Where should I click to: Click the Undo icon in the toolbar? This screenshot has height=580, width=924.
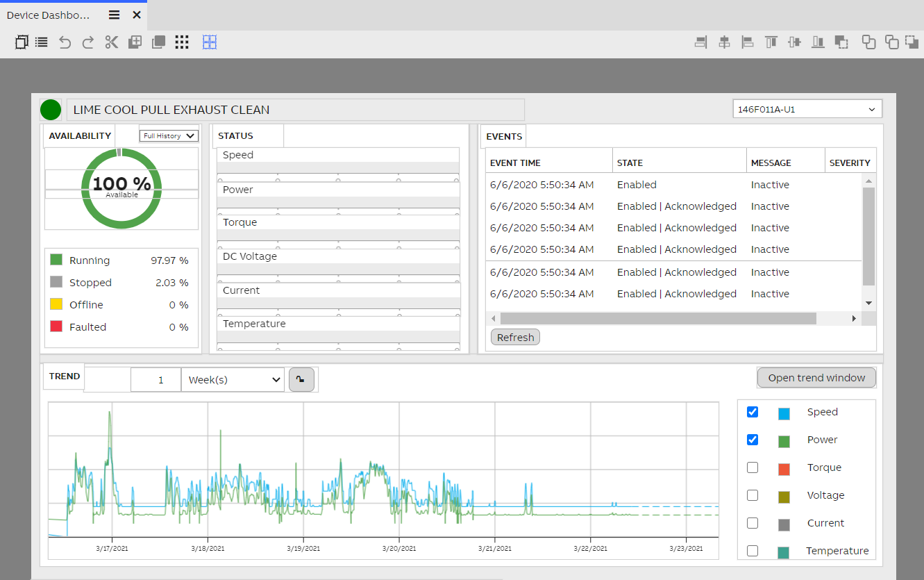point(65,42)
